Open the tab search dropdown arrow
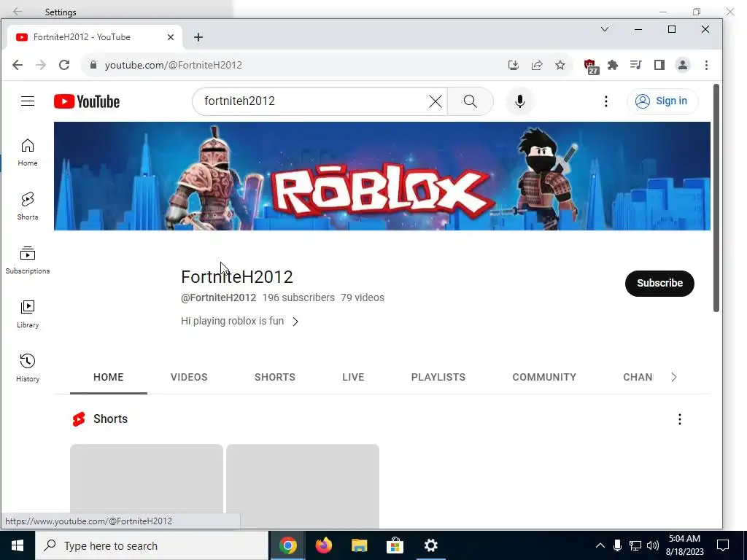 [605, 29]
